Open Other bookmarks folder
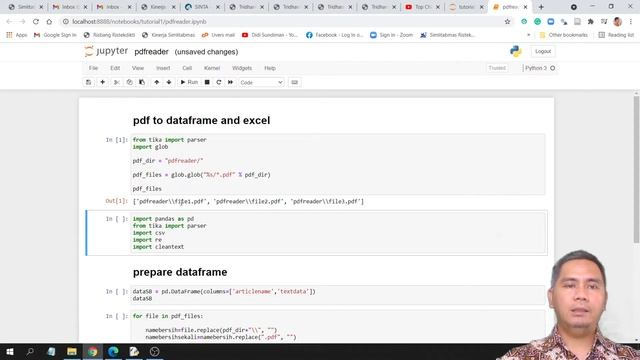The height and width of the screenshot is (360, 640). pos(564,35)
